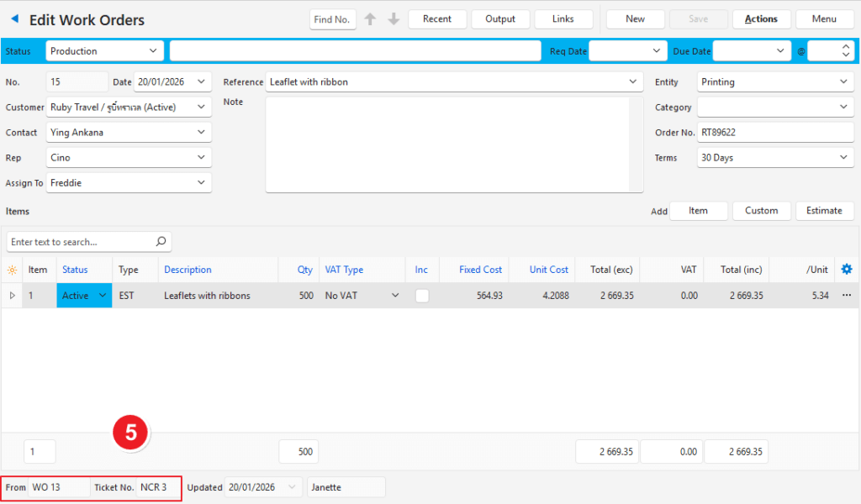
Task: Click the Find No. button
Action: [x=333, y=19]
